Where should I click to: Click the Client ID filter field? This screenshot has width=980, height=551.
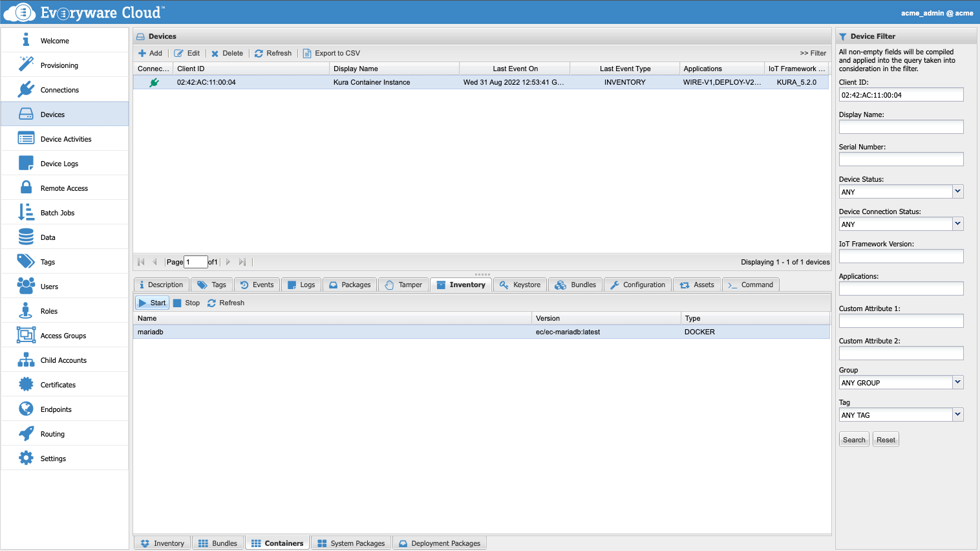click(x=901, y=94)
